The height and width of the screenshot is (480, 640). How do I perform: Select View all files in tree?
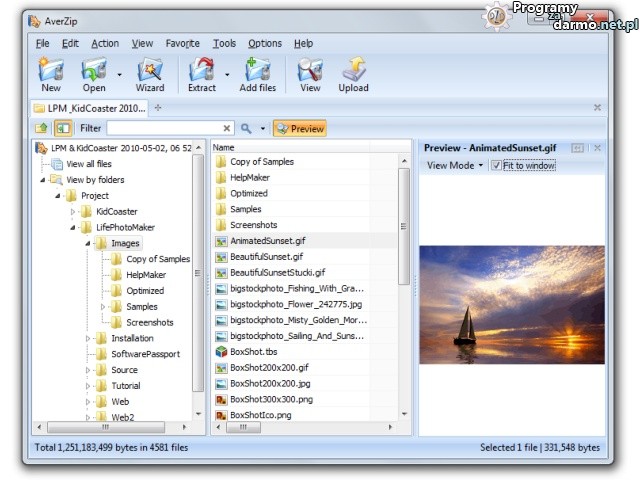point(88,164)
